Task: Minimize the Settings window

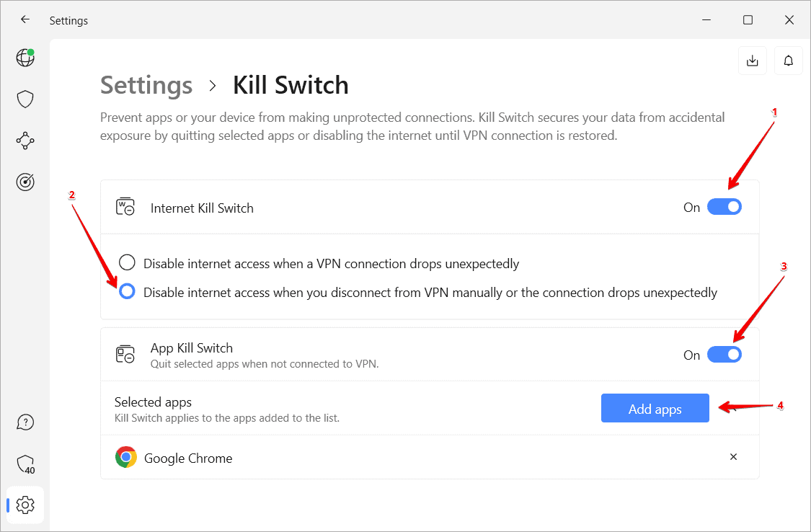Action: (x=706, y=20)
